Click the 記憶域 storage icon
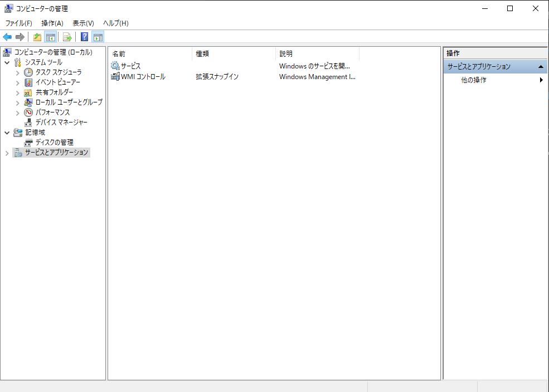The image size is (549, 392). coord(18,133)
